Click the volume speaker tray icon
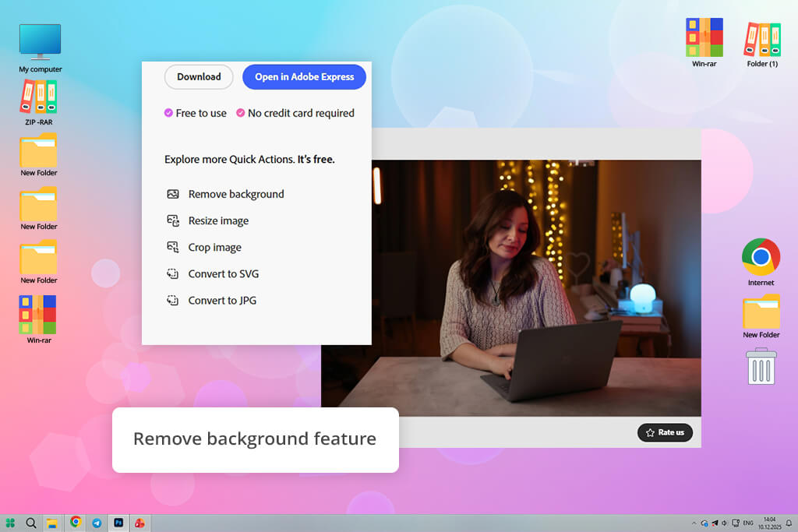The image size is (798, 532). pyautogui.click(x=725, y=523)
